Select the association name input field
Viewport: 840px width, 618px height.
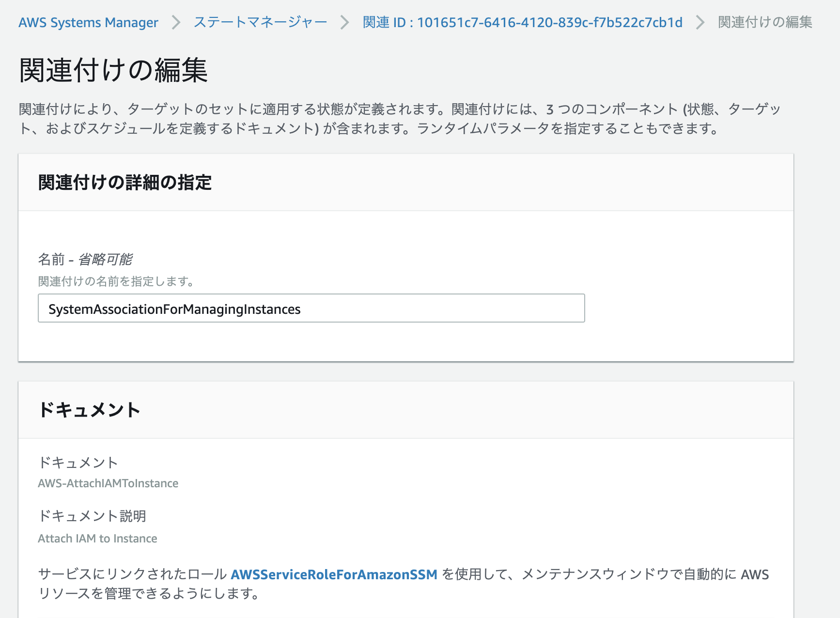pos(311,308)
